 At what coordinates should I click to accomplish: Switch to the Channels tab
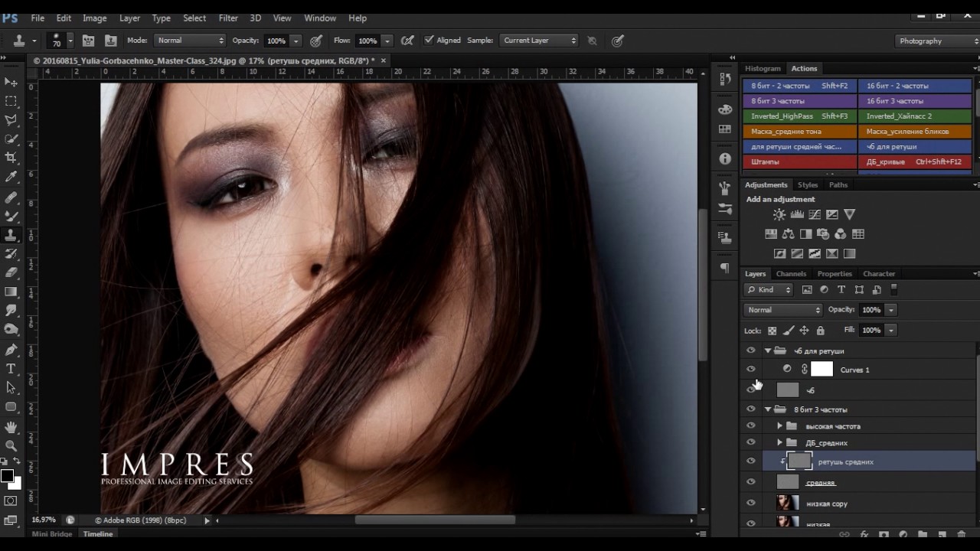coord(791,274)
